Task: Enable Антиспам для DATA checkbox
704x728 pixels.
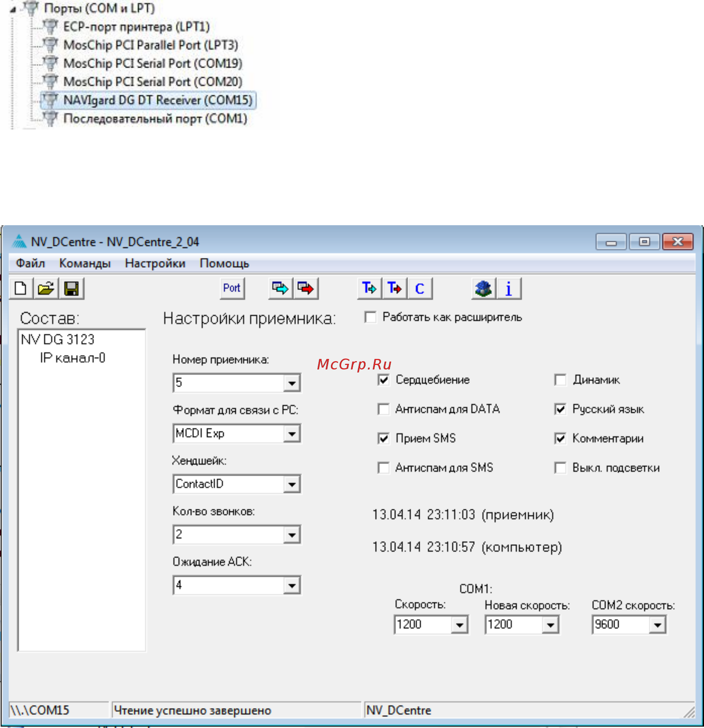Action: [383, 409]
